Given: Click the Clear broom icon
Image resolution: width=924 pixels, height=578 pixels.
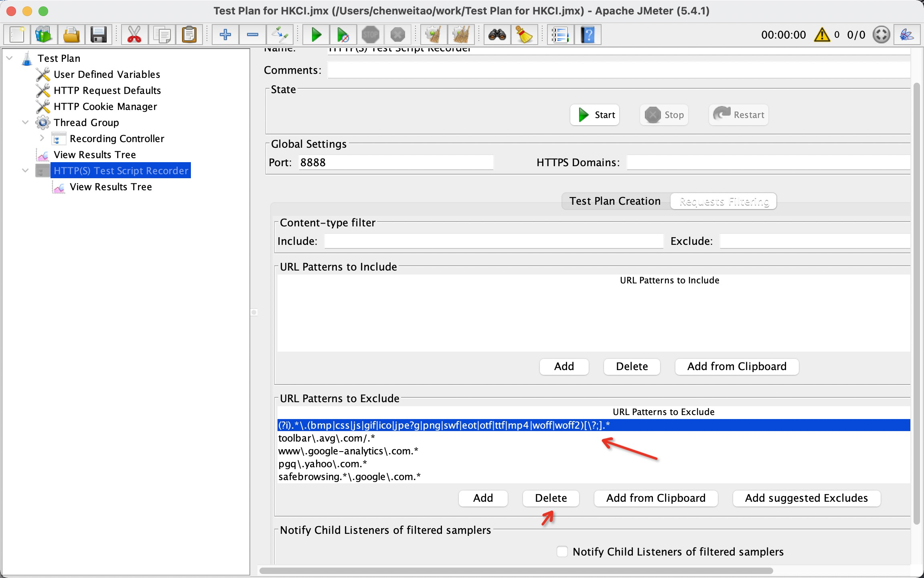Looking at the screenshot, I should tap(434, 35).
